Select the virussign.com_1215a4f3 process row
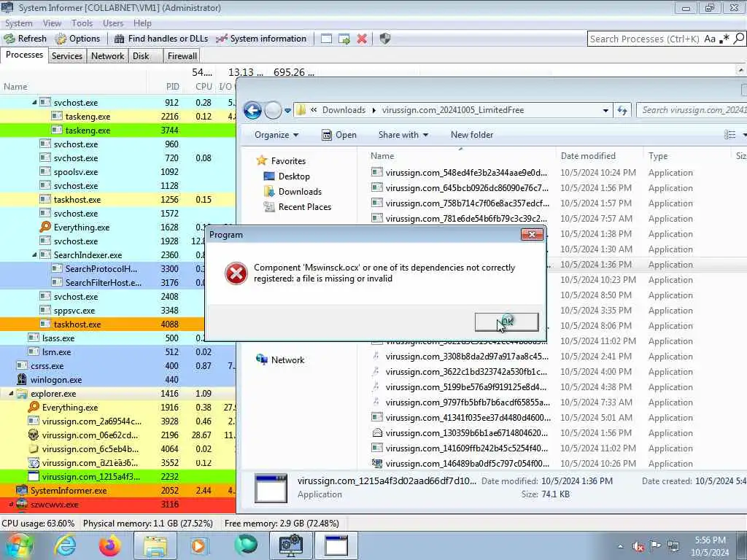 click(117, 477)
